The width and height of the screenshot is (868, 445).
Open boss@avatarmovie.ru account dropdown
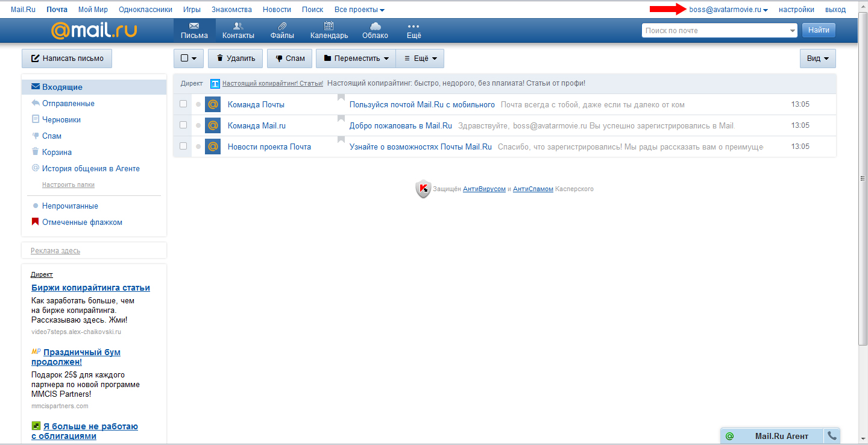pos(728,10)
